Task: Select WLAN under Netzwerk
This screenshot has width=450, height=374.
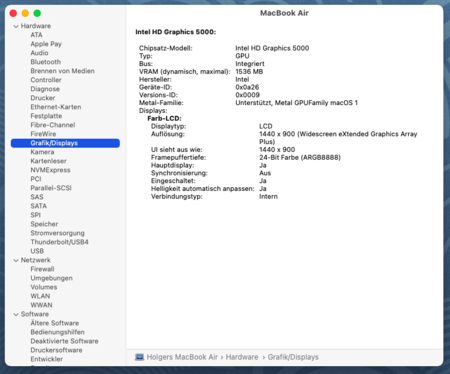Action: pos(40,296)
